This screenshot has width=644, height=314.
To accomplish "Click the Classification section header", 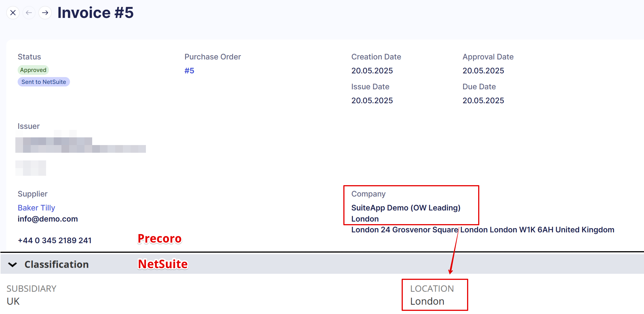I will [x=322, y=264].
